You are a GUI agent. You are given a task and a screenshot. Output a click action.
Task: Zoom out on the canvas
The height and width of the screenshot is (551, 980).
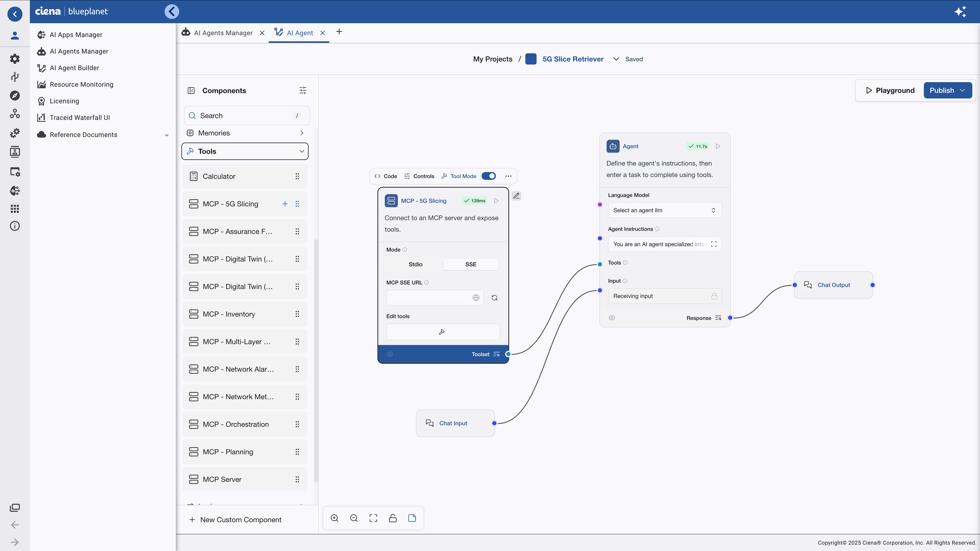354,518
